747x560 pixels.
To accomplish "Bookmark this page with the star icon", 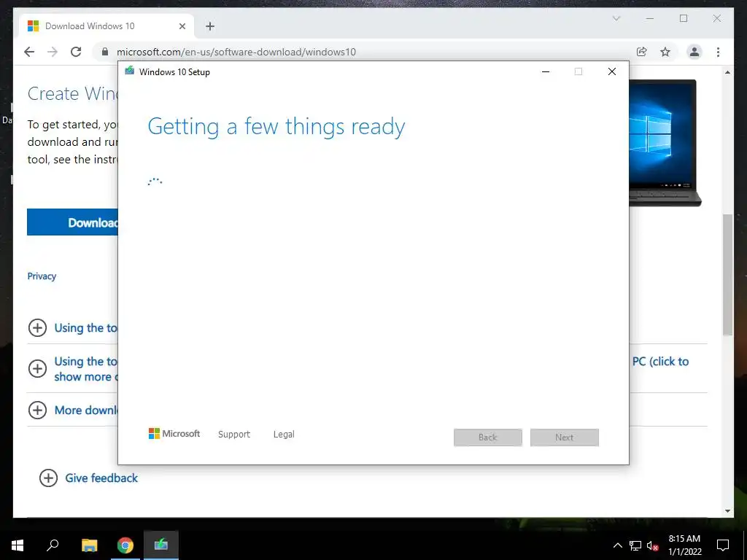I will [x=665, y=52].
